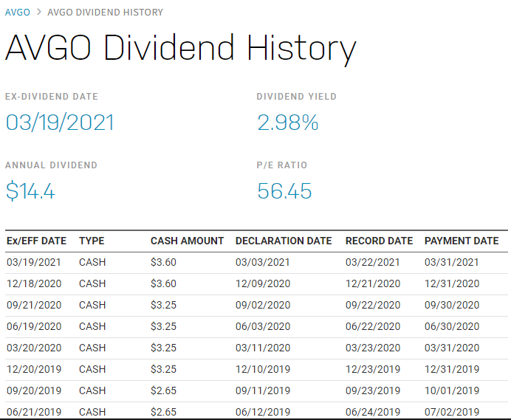Click the ANNUAL DIVIDEND label
Viewport: 511px width, 420px height.
[51, 165]
